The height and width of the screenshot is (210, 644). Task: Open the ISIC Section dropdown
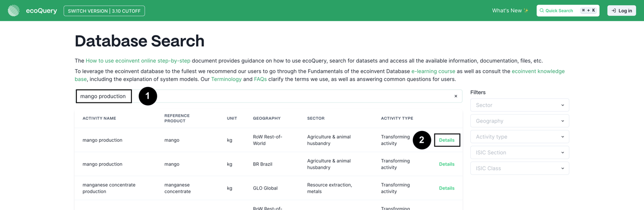[520, 152]
